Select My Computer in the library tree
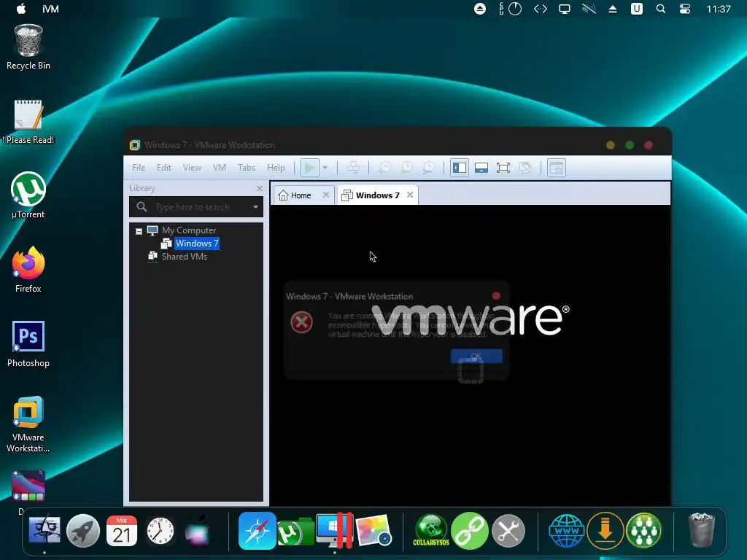Viewport: 747px width, 560px height. (189, 230)
